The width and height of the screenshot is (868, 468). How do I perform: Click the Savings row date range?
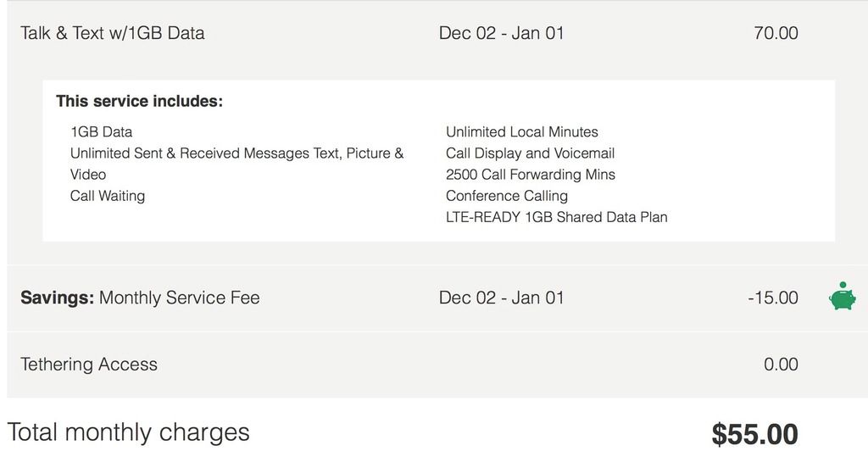tap(501, 298)
